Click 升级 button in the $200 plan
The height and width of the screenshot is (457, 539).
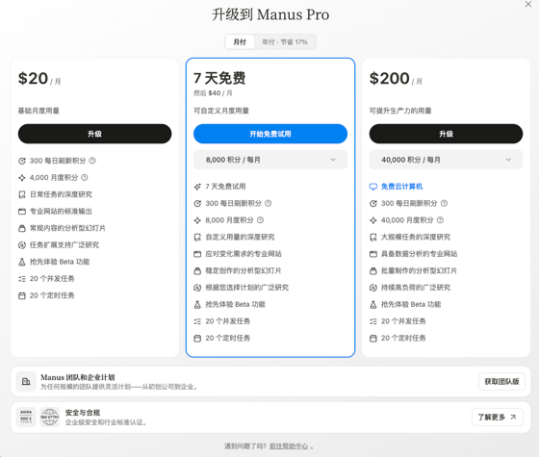446,134
